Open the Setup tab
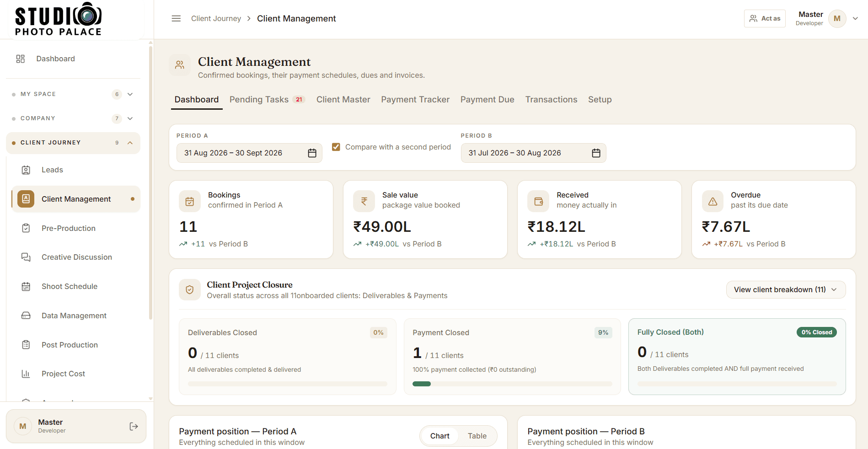 [600, 100]
